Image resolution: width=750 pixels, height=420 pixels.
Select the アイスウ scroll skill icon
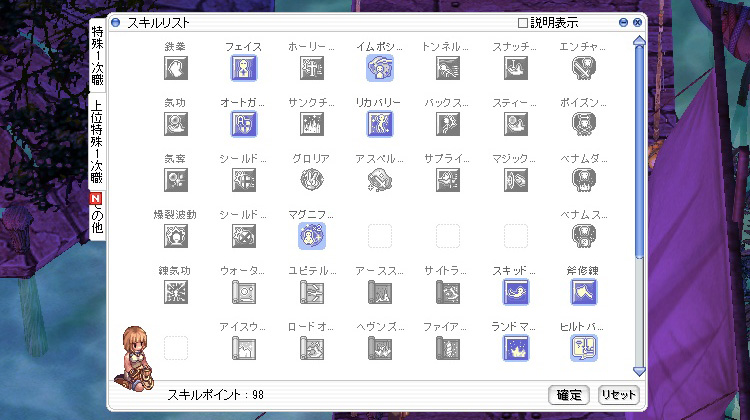[x=243, y=348]
